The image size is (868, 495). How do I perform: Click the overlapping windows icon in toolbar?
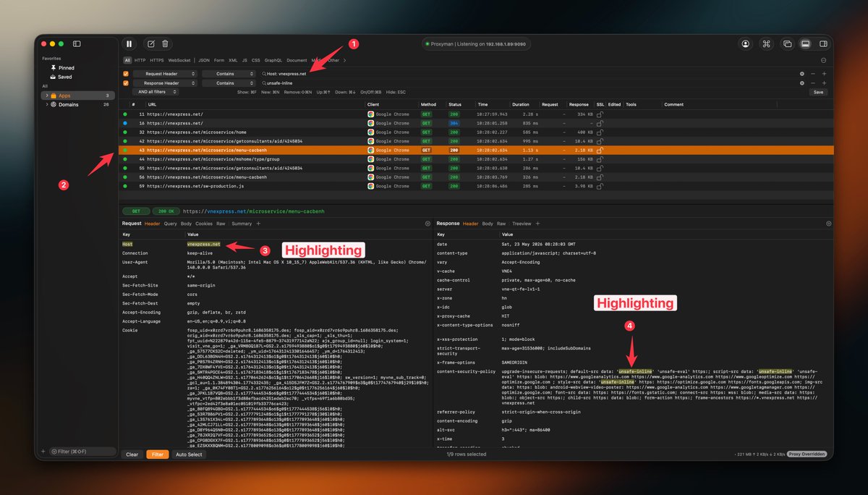click(x=788, y=44)
